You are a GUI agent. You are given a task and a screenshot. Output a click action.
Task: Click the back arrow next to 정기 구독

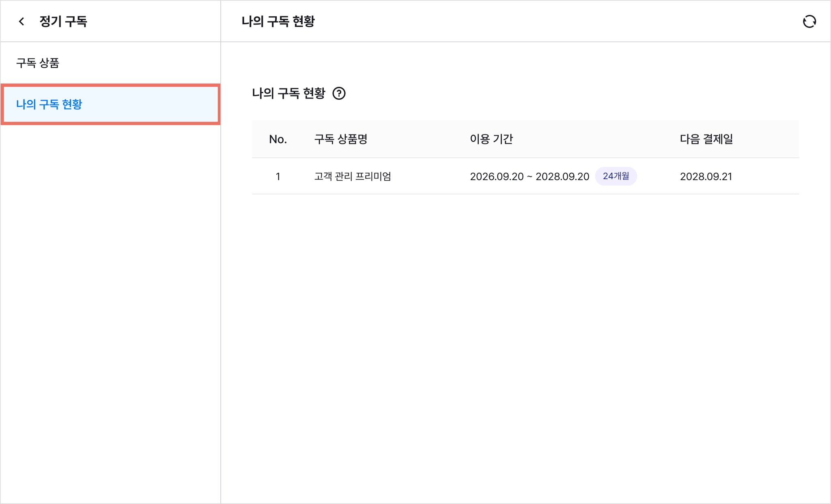point(22,21)
